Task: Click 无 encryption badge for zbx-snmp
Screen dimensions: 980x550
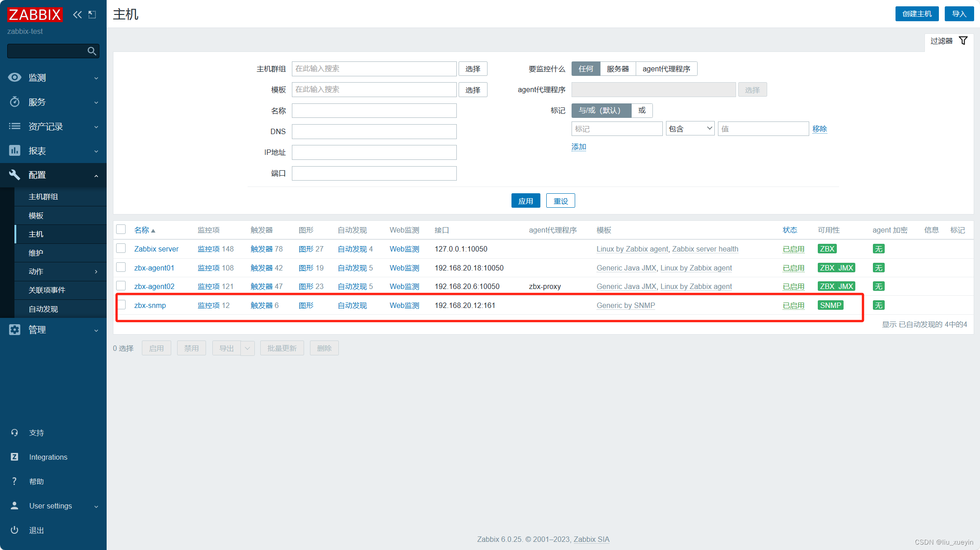Action: pos(878,305)
